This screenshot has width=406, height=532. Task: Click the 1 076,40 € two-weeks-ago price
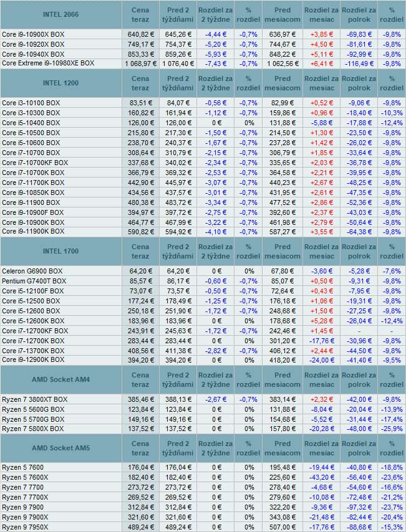pos(178,64)
